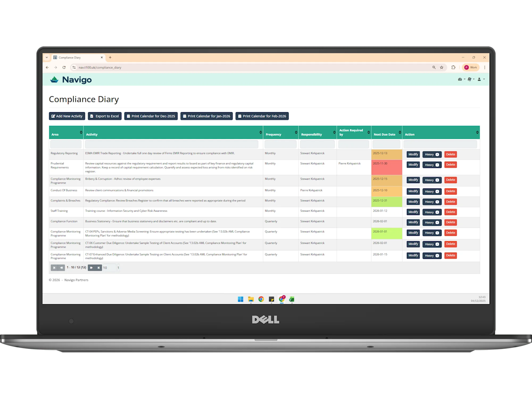Export the diary to Excel
Viewport: 532px width, 399px height.
pos(105,116)
